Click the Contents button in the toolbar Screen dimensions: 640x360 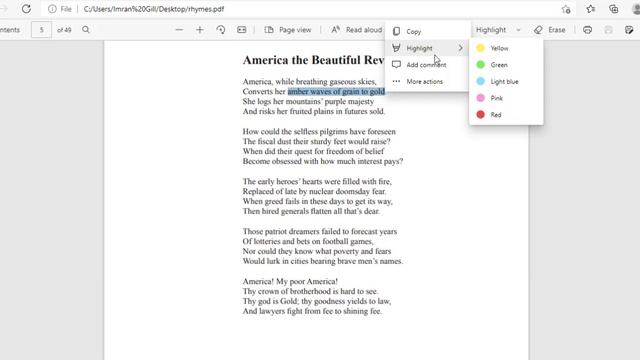[x=10, y=30]
